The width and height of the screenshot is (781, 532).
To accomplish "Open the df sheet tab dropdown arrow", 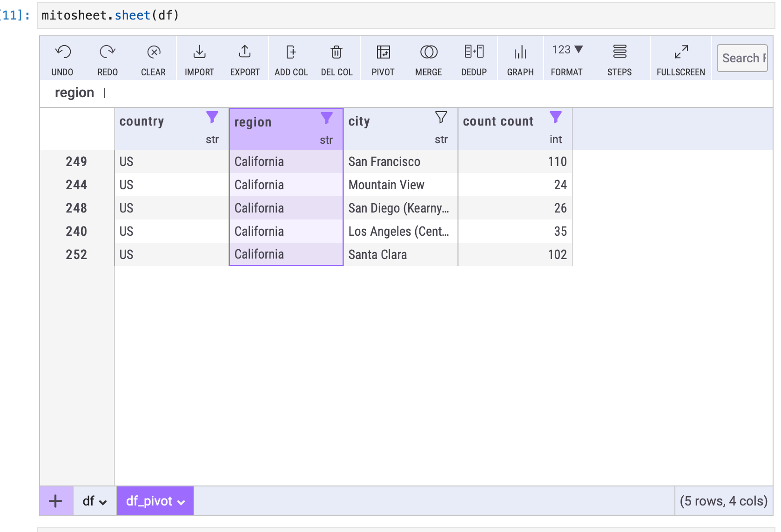I will coord(103,502).
